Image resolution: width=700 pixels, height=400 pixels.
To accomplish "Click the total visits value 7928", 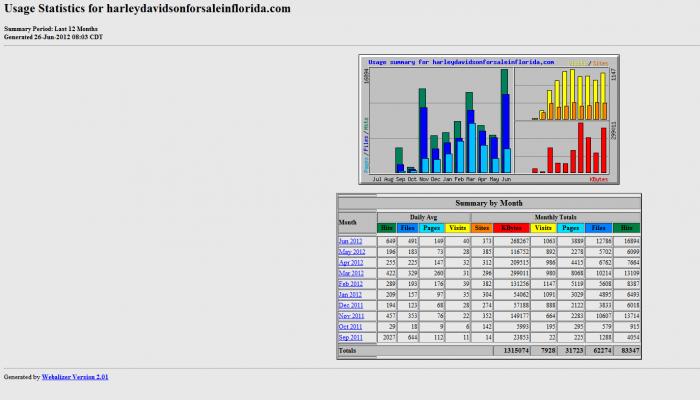I will (548, 350).
